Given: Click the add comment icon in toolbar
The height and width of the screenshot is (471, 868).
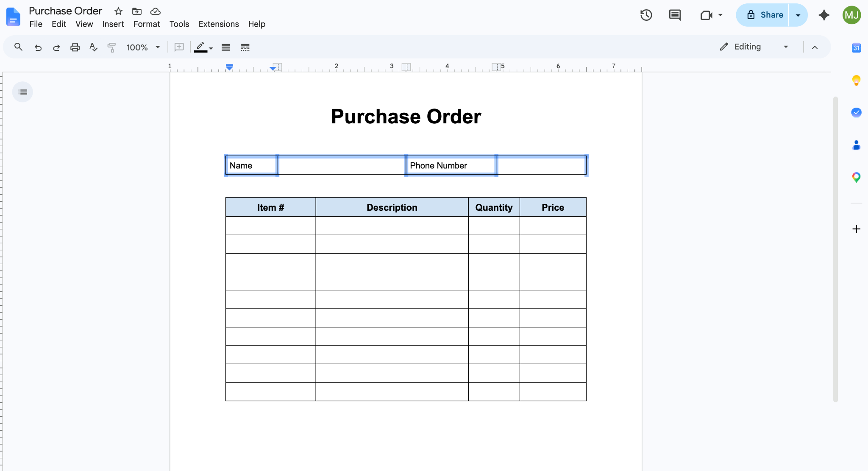Looking at the screenshot, I should click(179, 47).
